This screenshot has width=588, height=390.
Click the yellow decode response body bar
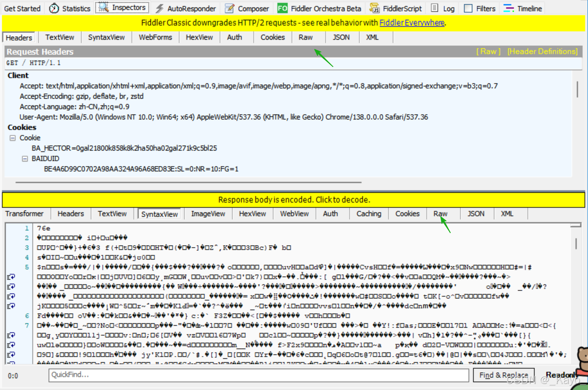(x=294, y=200)
